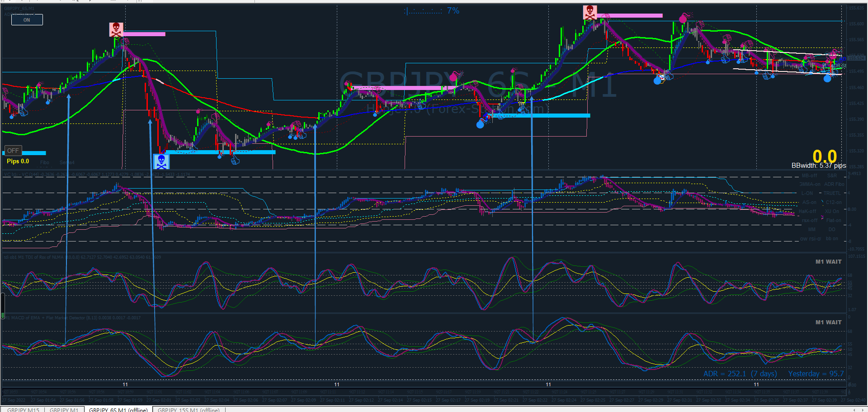Click the Yesterday = 95.7 text
The image size is (868, 412).
coord(816,374)
